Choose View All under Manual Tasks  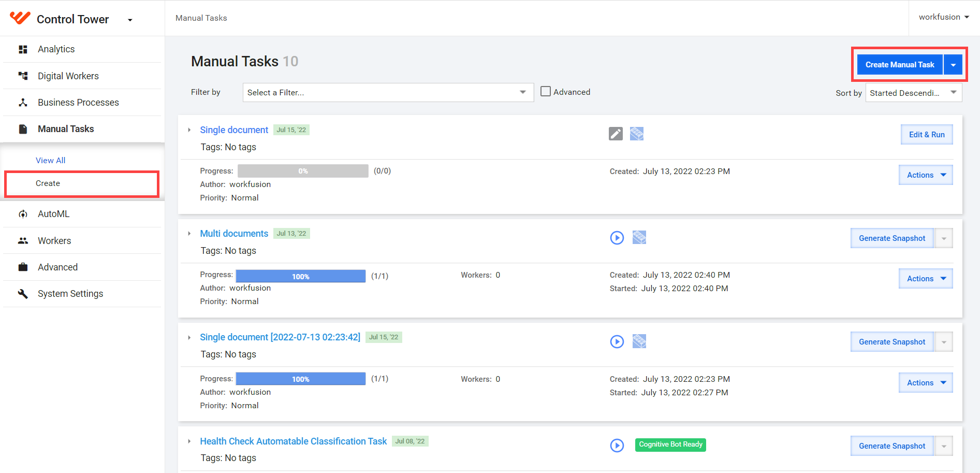pos(51,161)
